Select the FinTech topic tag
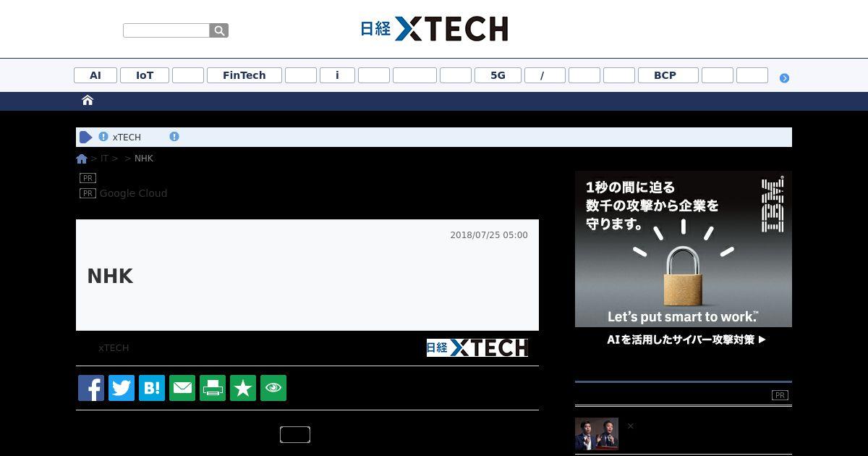 (244, 75)
